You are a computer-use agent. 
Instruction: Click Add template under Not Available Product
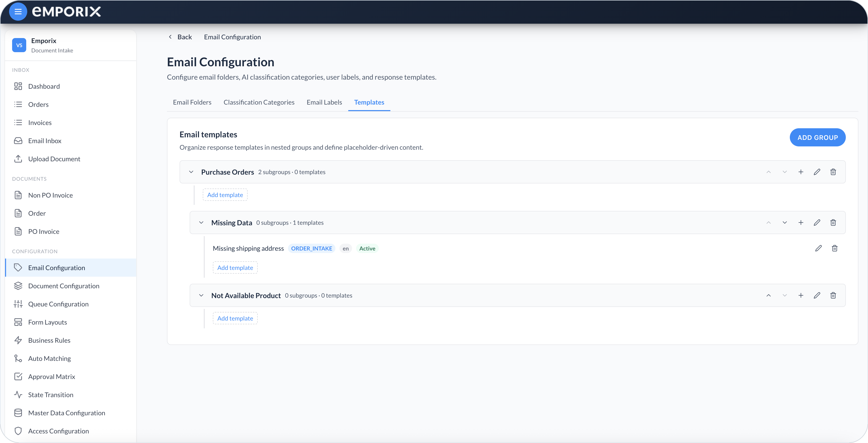tap(235, 319)
